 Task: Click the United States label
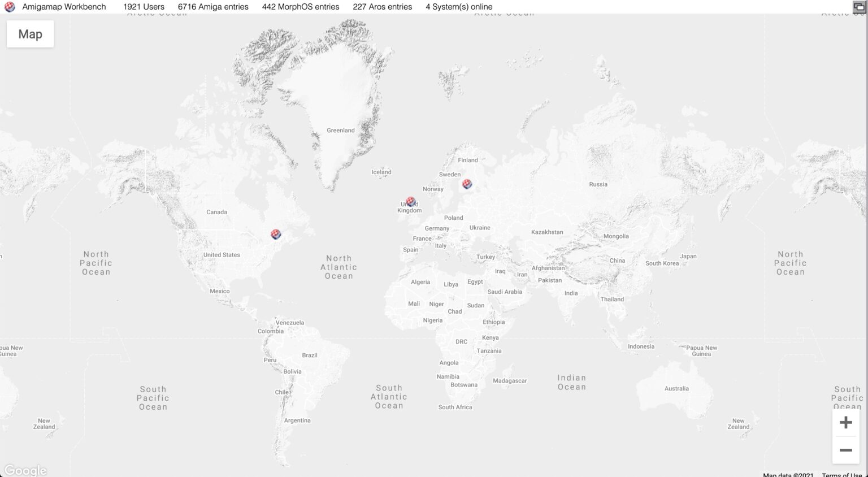pos(222,255)
